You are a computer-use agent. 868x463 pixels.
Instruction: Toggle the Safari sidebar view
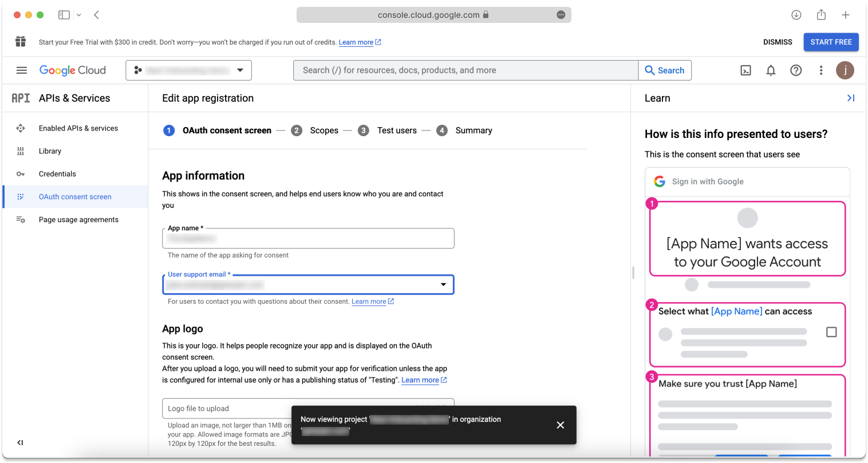[64, 14]
